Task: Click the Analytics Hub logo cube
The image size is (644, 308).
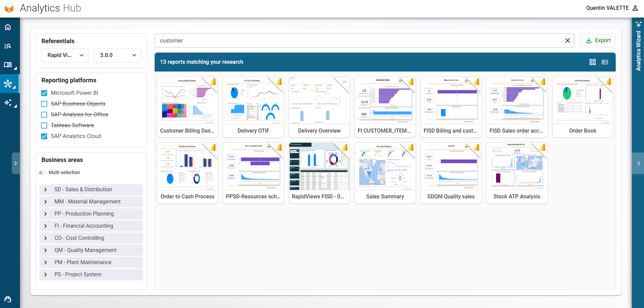Action: point(9,8)
